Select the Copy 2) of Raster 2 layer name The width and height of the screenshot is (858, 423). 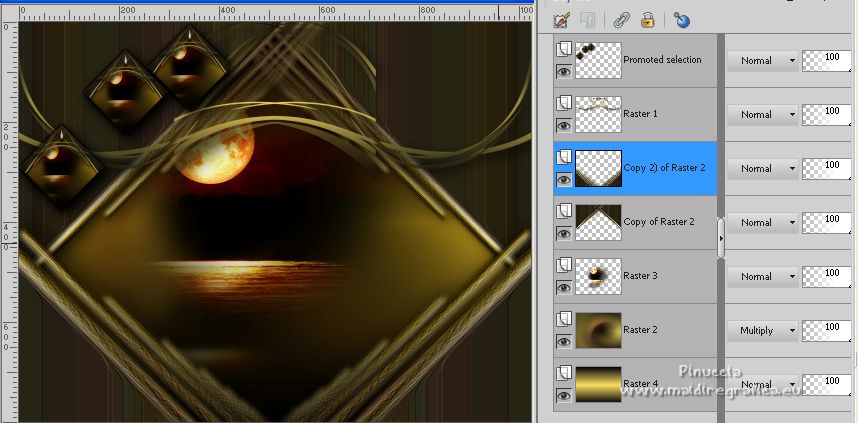click(664, 168)
